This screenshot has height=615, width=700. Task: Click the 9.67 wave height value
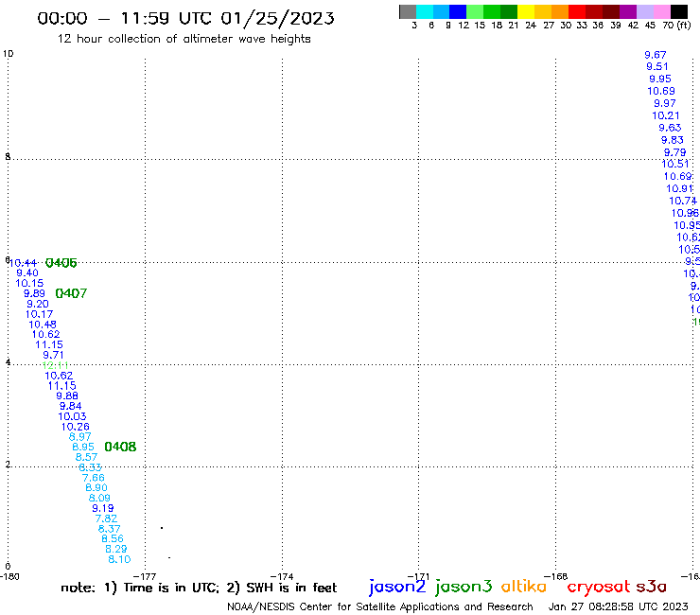tap(656, 55)
